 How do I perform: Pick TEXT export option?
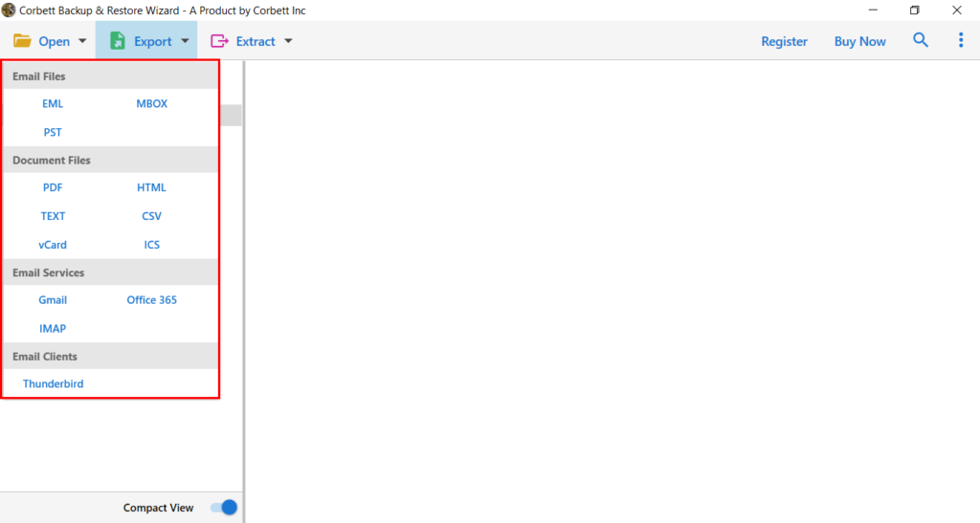tap(53, 216)
